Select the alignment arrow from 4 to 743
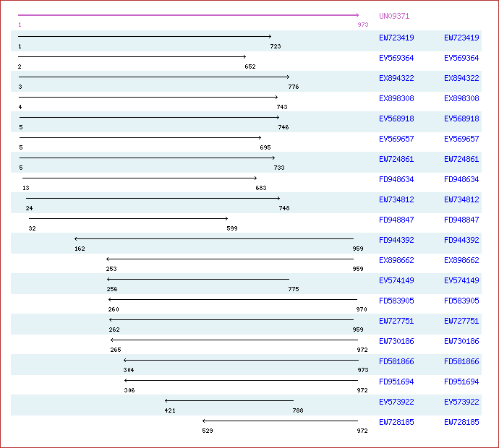Viewport: 499px width, 448px height. [x=148, y=97]
